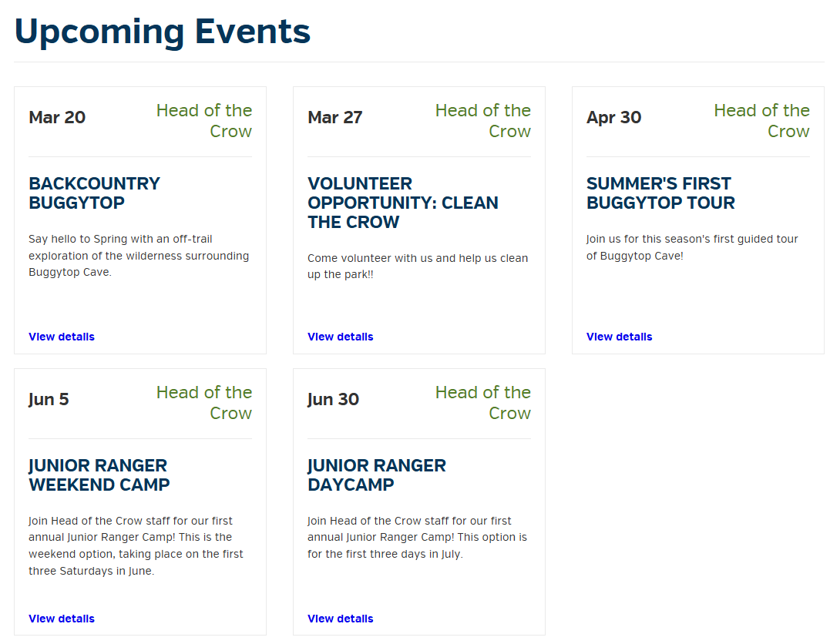The image size is (830, 644).
Task: Click Head of the Crow on Mar 20 card
Action: pos(203,121)
